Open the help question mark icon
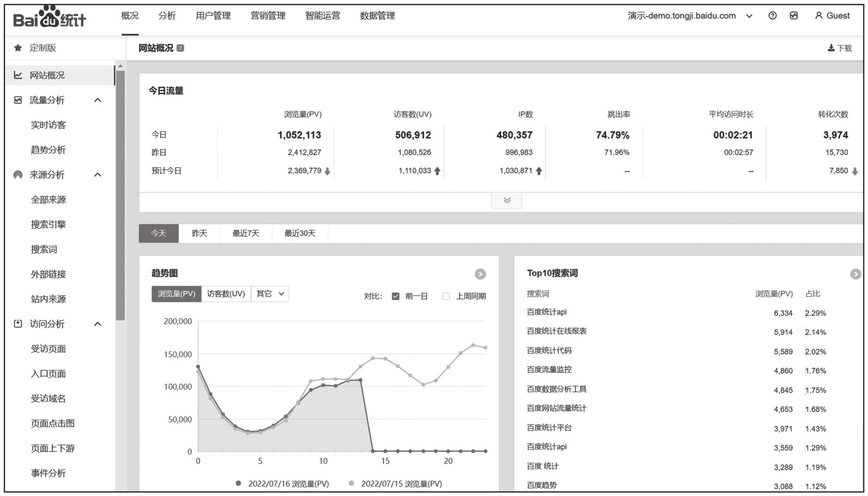 (772, 16)
